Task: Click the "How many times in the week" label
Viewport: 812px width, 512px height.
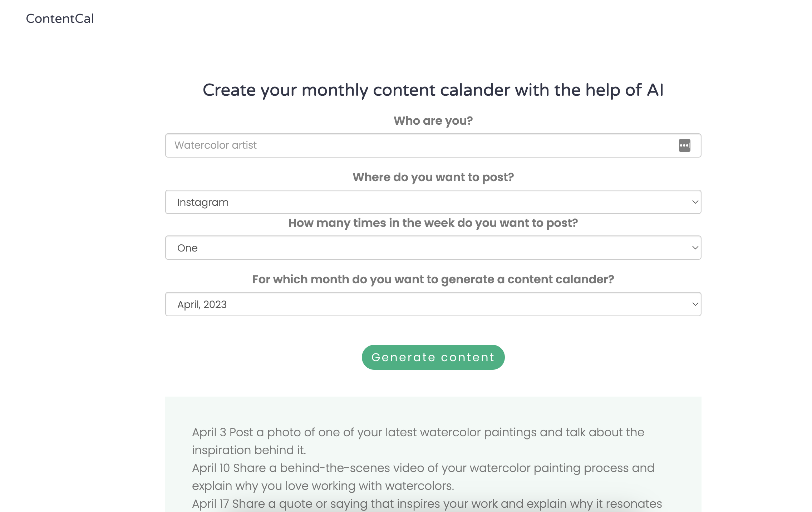Action: coord(433,223)
